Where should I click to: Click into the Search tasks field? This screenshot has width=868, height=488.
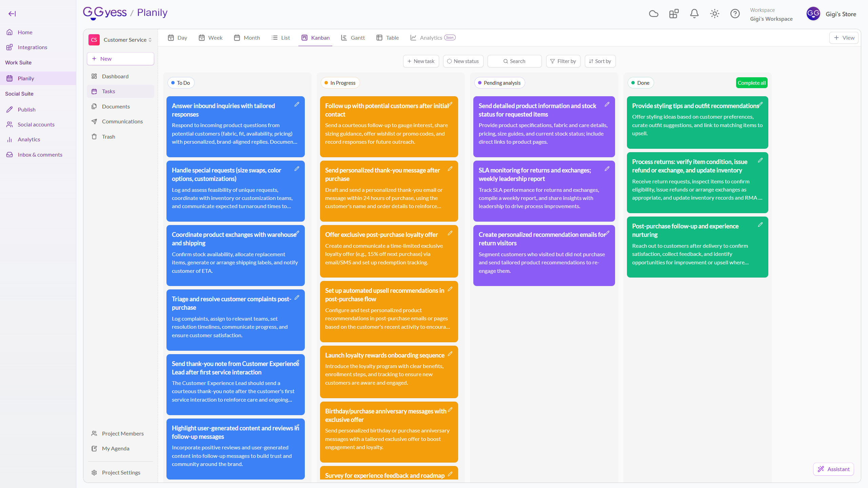pyautogui.click(x=514, y=61)
